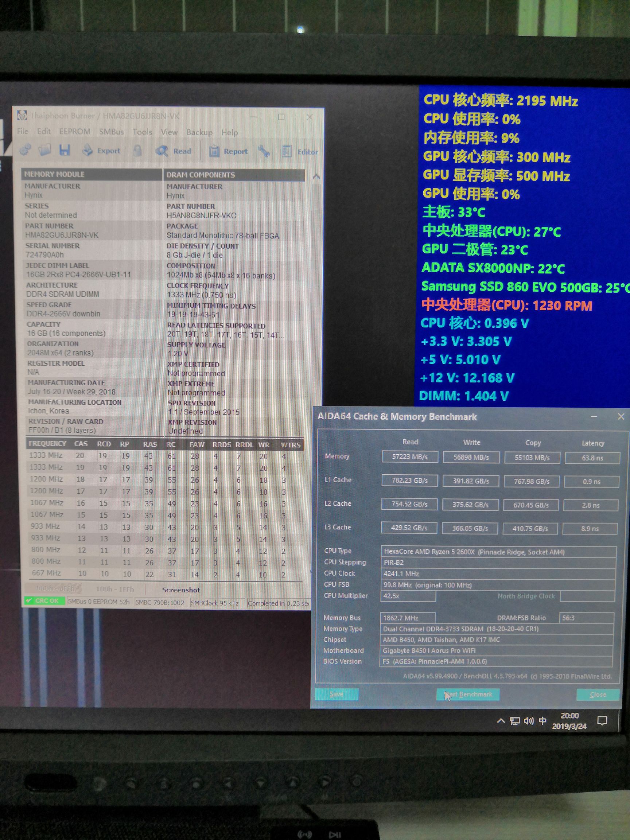Save the SPD dump using the diskette icon
The width and height of the screenshot is (630, 840).
65,151
